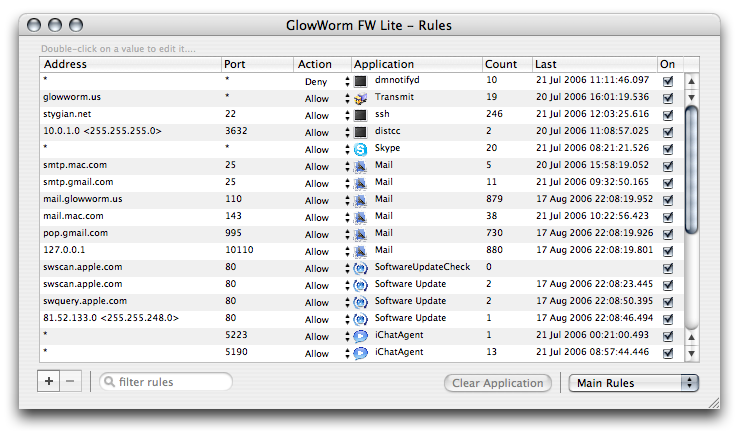Click the Clear Application button
Viewport: 741px width, 431px height.
coord(498,383)
